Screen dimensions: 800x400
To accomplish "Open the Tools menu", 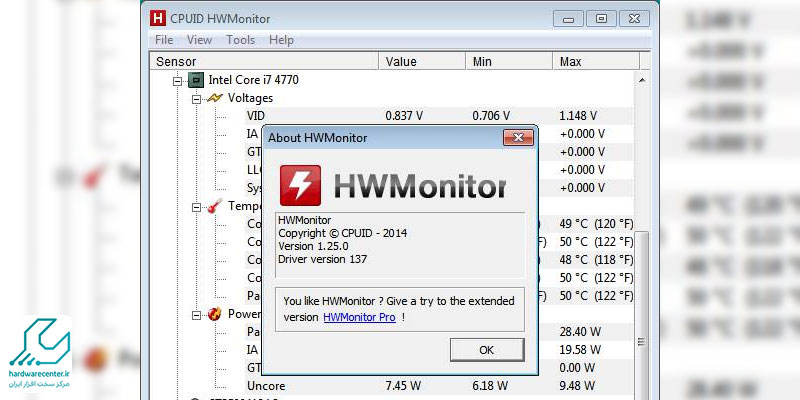I will point(240,40).
